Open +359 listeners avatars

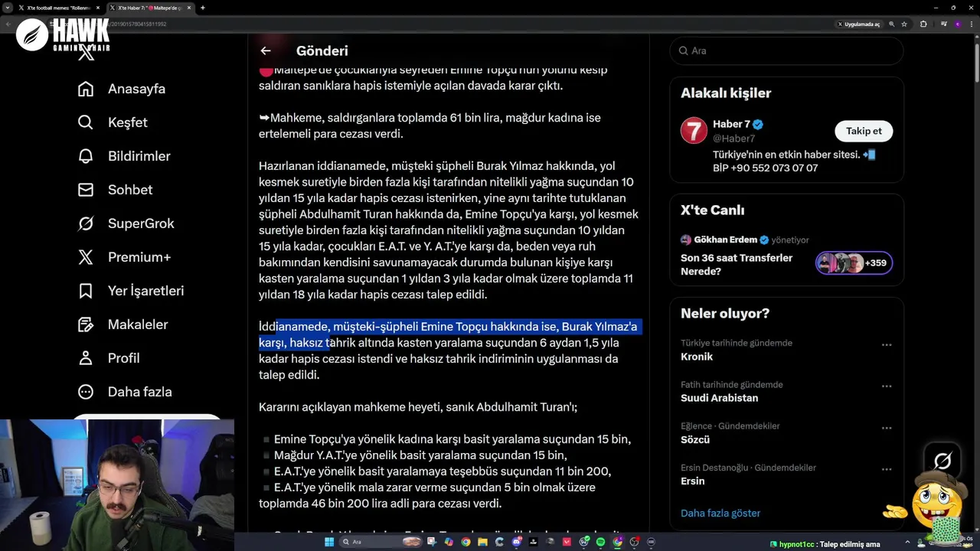[854, 262]
